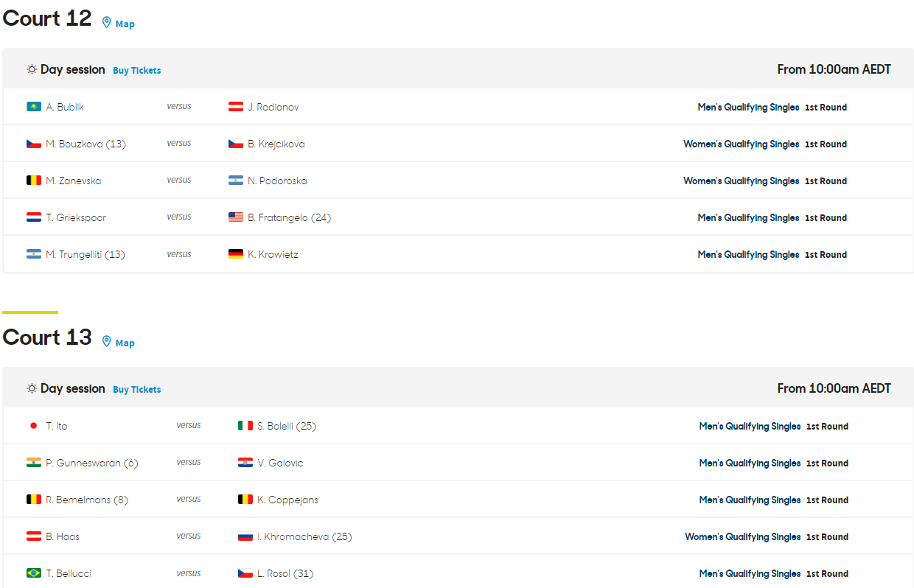Click the USA flag beside B. Fratangelo

click(x=236, y=217)
